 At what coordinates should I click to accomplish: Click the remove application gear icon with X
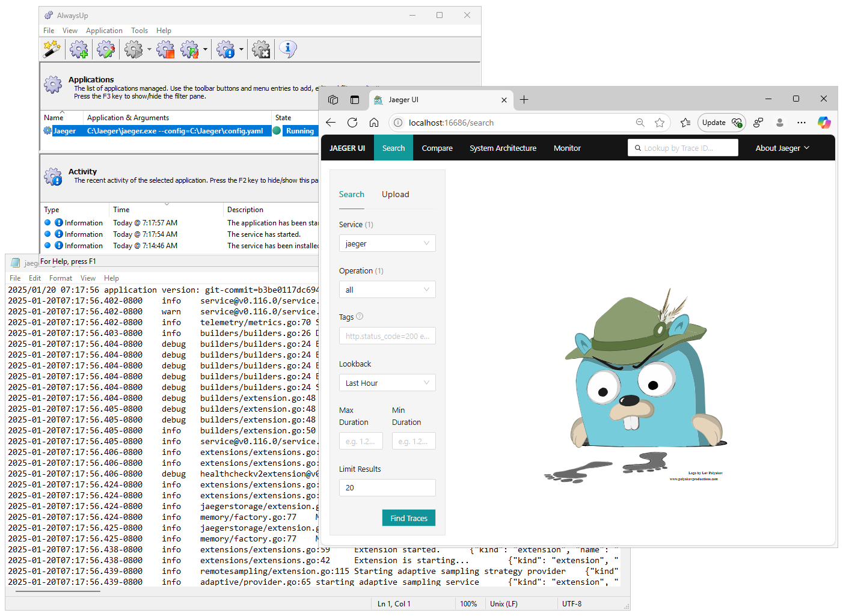point(261,49)
